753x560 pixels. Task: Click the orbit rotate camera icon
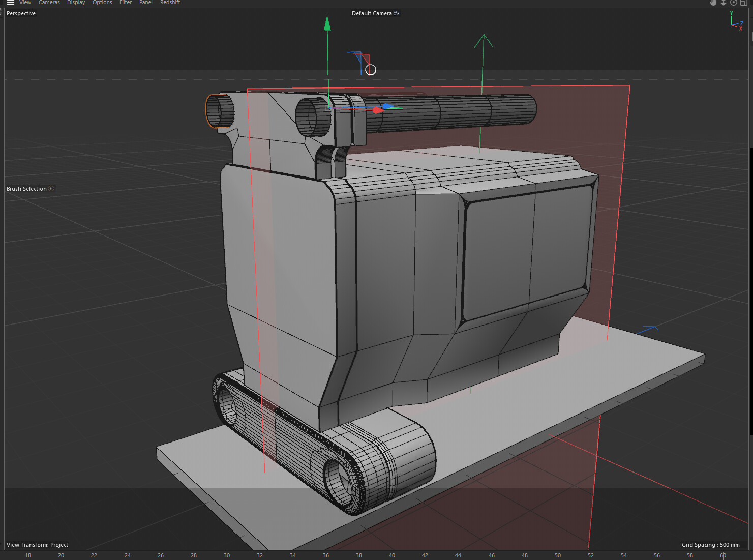733,3
